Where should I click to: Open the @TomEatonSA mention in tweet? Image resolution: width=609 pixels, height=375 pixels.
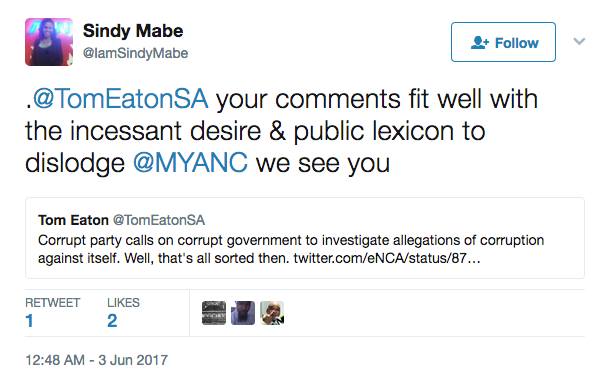click(121, 99)
